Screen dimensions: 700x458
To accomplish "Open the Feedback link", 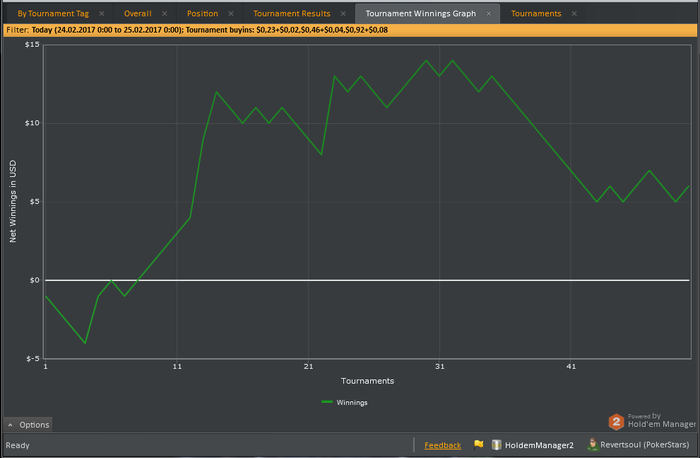I will 442,445.
